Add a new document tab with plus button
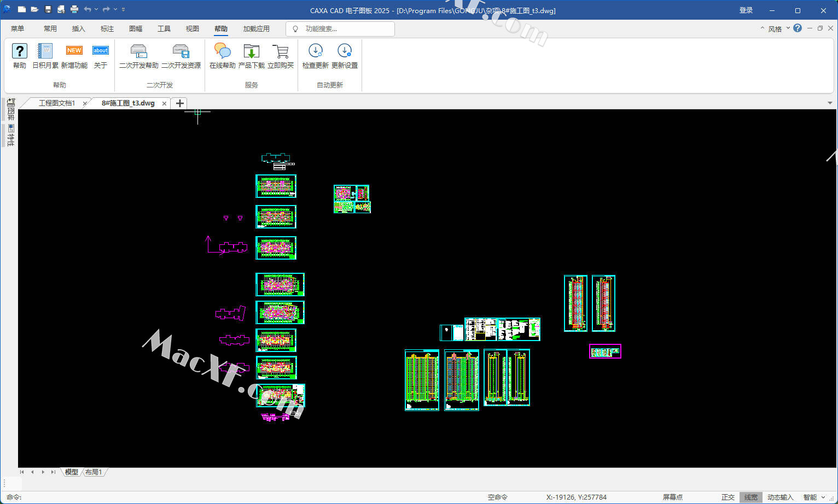The width and height of the screenshot is (838, 504). 179,103
